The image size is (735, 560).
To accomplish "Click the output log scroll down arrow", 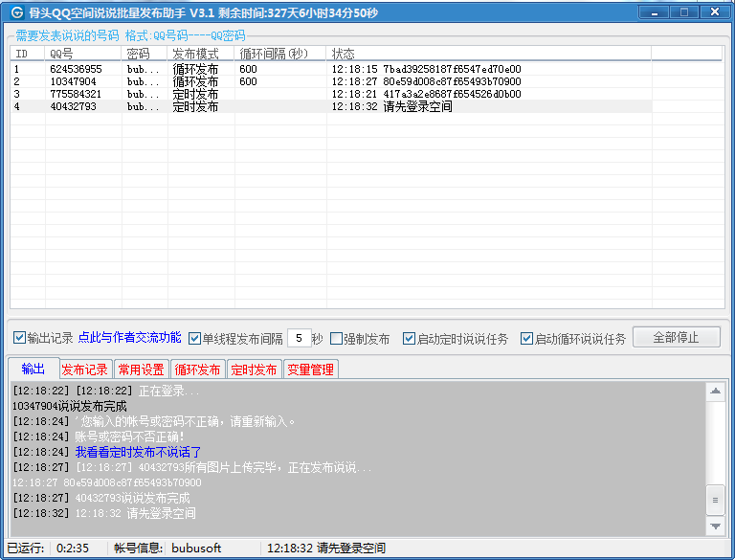I will click(715, 526).
